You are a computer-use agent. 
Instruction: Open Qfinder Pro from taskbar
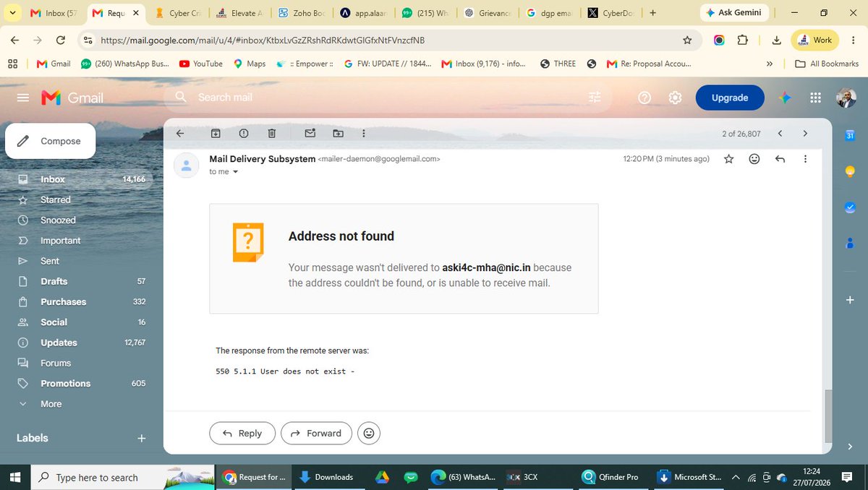(x=611, y=477)
